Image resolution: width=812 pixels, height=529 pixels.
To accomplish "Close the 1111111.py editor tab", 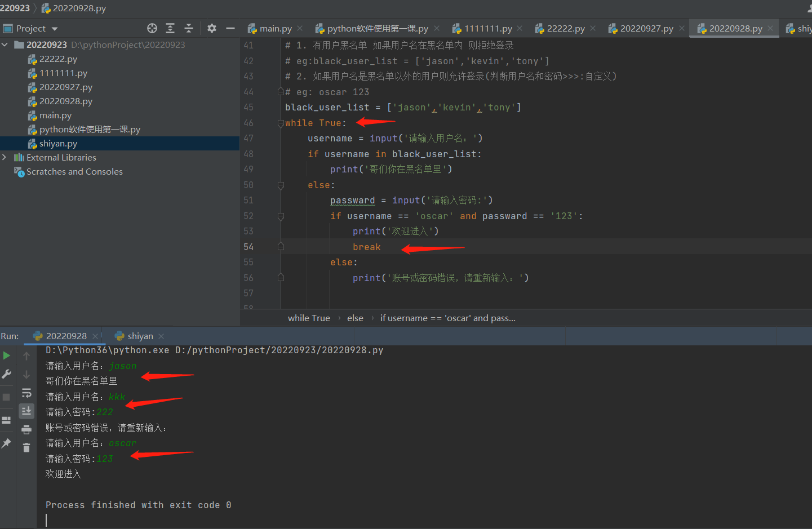I will 520,28.
